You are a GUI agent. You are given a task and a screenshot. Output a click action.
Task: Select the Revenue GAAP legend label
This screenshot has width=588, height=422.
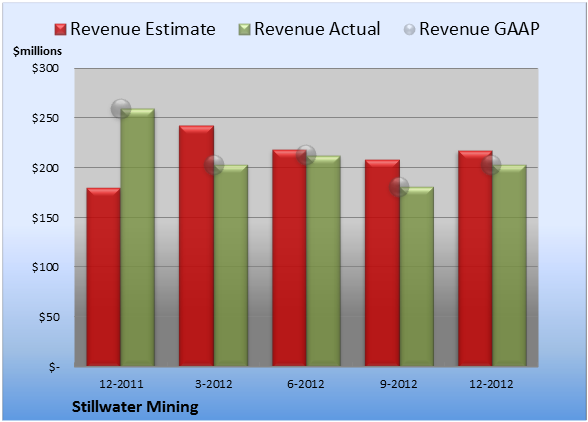[x=479, y=29]
